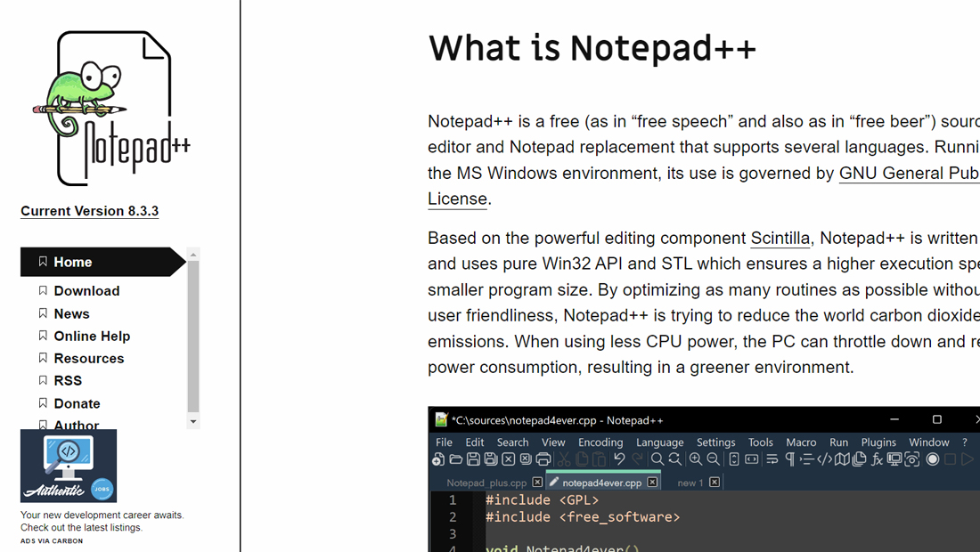Click the New file icon in Notepad++ toolbar
Image resolution: width=980 pixels, height=552 pixels.
[x=438, y=459]
